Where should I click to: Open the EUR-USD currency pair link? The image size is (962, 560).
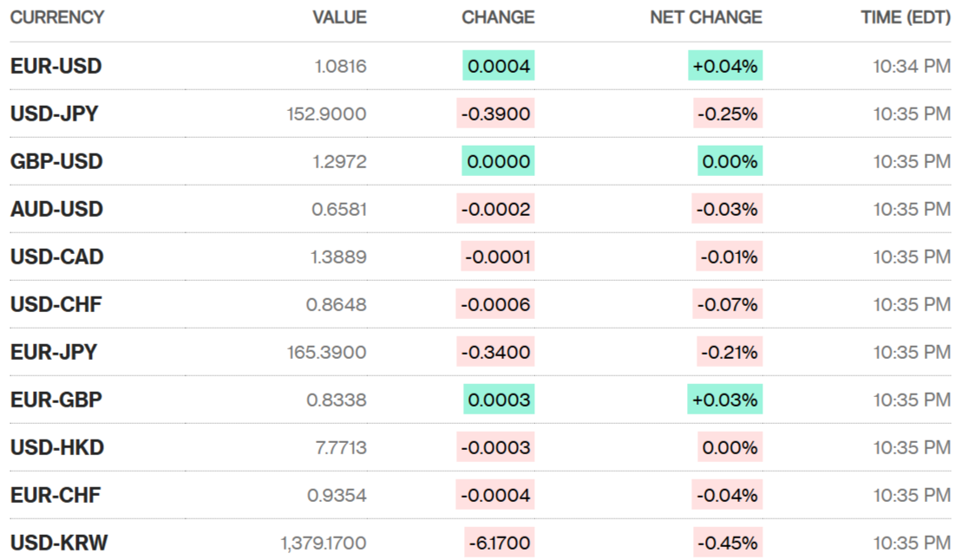(x=56, y=66)
